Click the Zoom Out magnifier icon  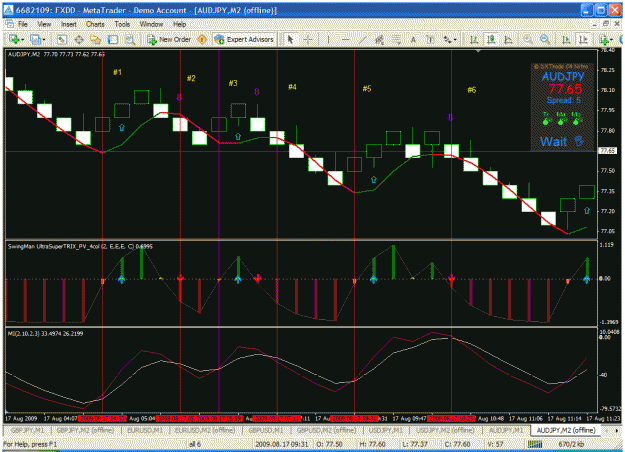click(x=545, y=39)
